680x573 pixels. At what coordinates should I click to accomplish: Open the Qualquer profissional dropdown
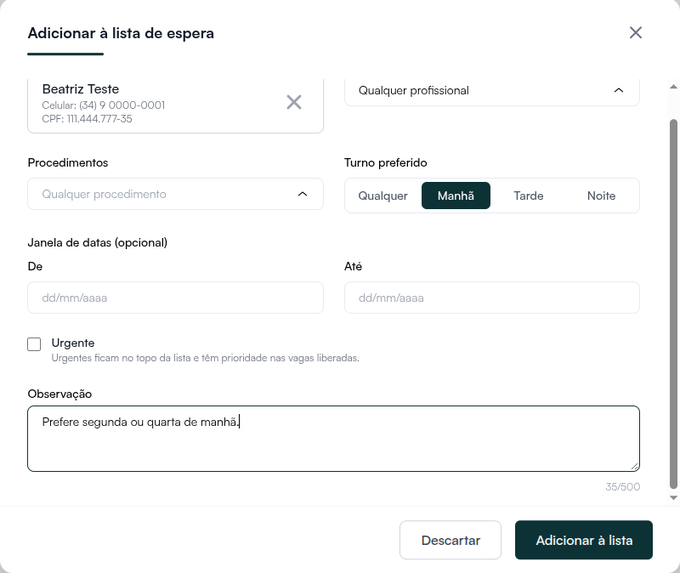(x=492, y=91)
